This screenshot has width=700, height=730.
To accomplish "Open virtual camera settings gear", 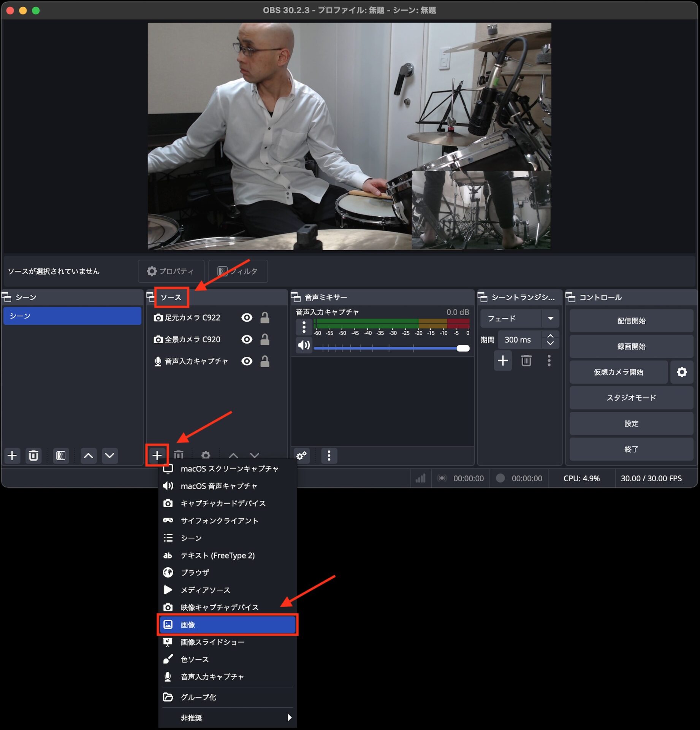I will pyautogui.click(x=682, y=372).
